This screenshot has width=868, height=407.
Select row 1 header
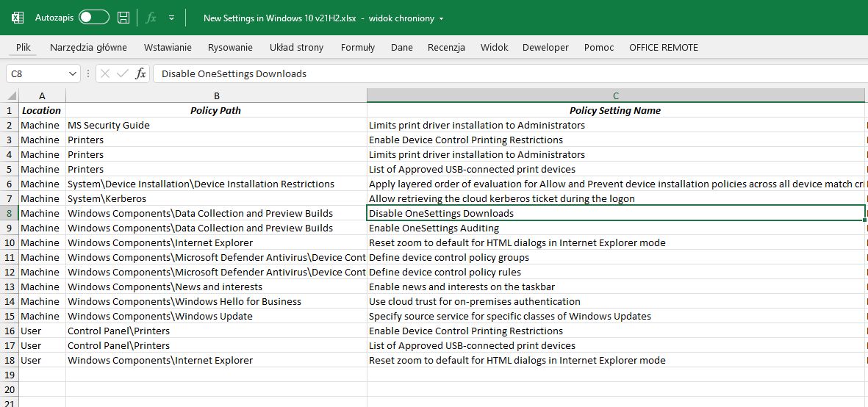[9, 110]
